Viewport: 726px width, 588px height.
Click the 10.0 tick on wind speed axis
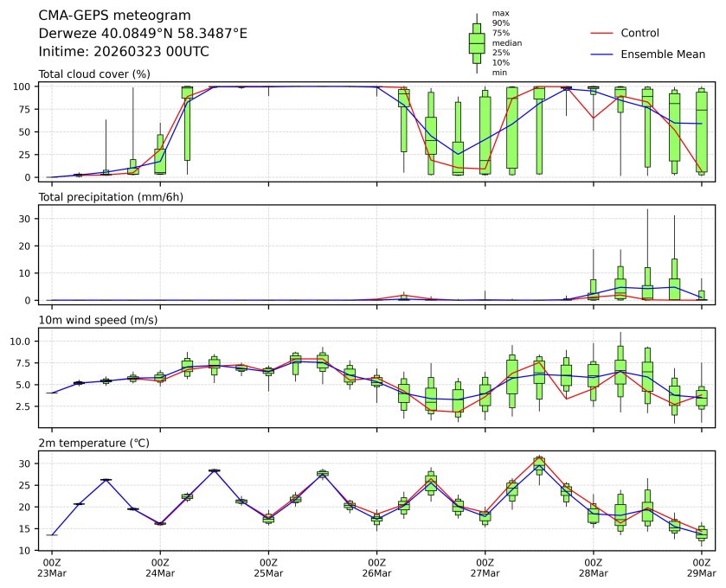click(24, 342)
